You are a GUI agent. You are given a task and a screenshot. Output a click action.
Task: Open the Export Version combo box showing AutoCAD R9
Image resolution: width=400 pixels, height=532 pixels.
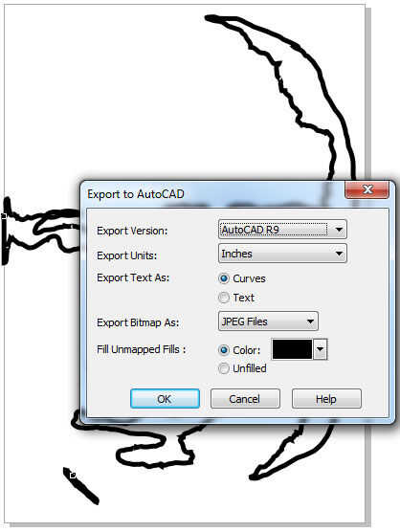point(282,230)
